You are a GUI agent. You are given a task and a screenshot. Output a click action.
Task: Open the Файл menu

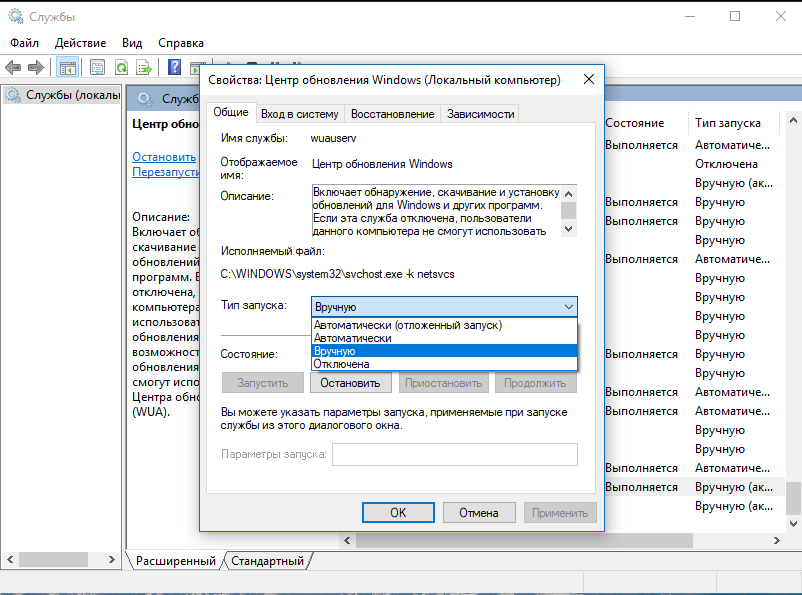[x=24, y=43]
